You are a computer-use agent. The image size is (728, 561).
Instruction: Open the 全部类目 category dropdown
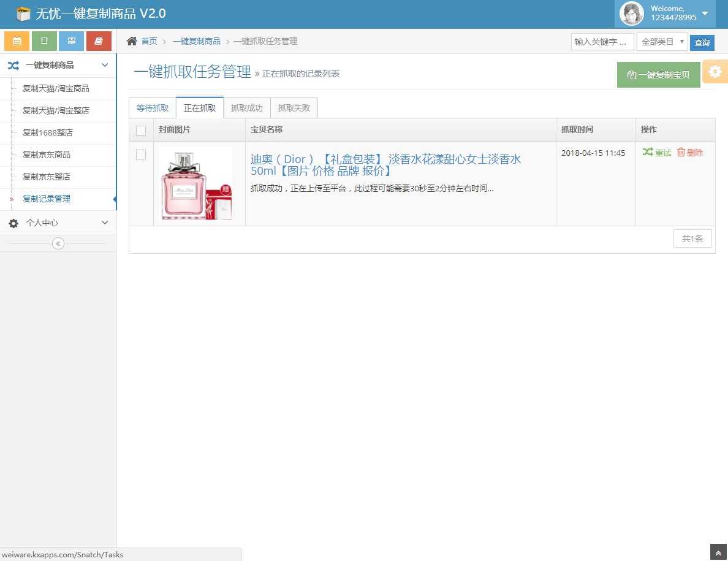(x=662, y=42)
